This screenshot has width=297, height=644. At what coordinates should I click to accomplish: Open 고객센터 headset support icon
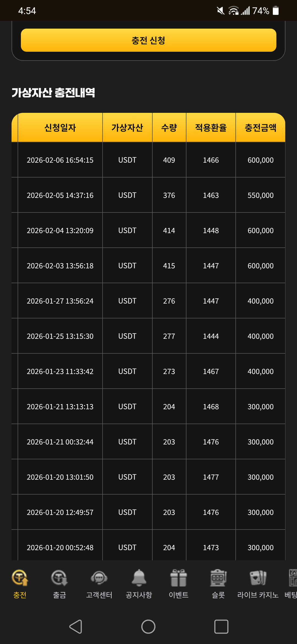99,577
